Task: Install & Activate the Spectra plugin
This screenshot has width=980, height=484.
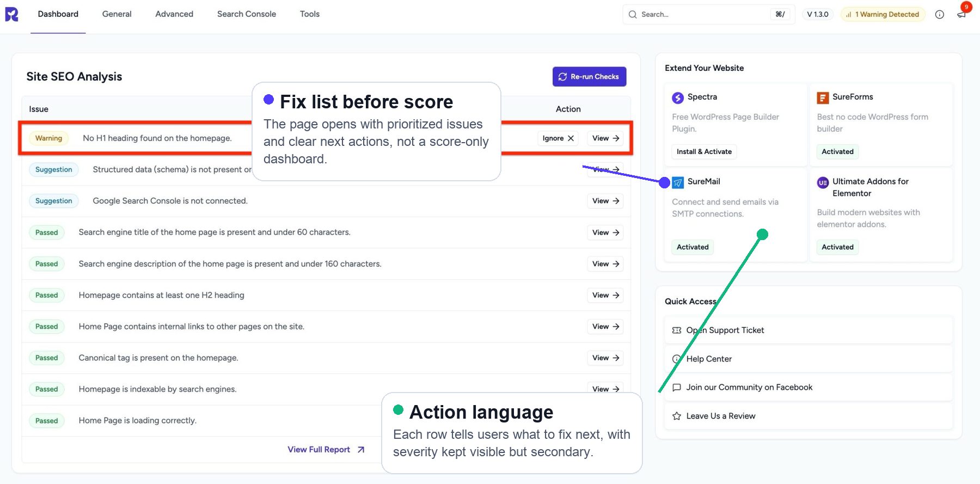Action: coord(704,152)
